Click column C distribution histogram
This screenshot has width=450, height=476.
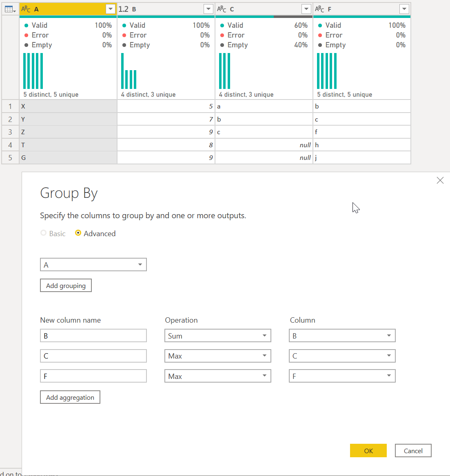click(225, 71)
